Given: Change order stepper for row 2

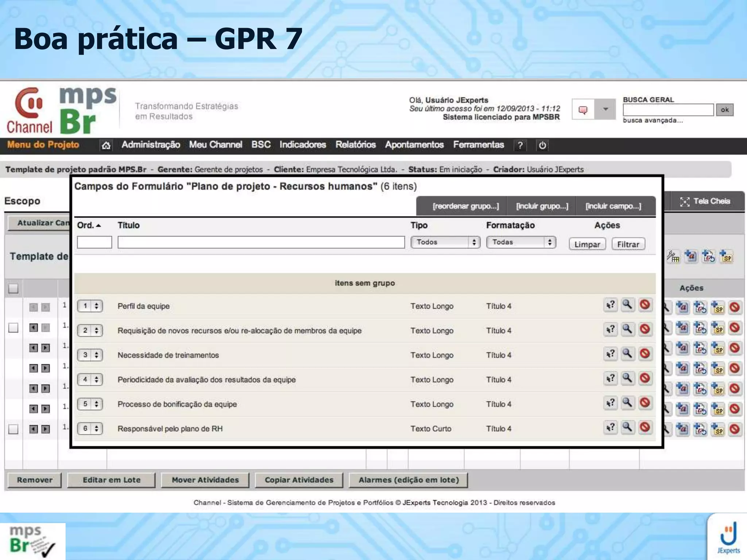Looking at the screenshot, I should (90, 330).
